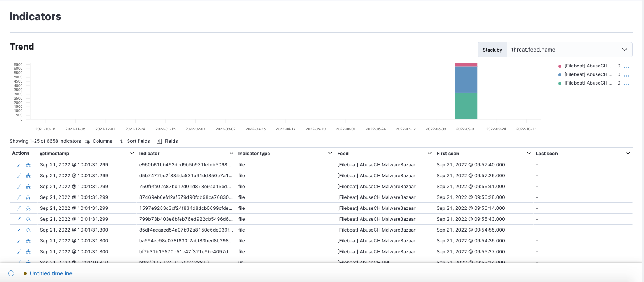Open options for blue legend series
The image size is (644, 282).
click(x=626, y=75)
